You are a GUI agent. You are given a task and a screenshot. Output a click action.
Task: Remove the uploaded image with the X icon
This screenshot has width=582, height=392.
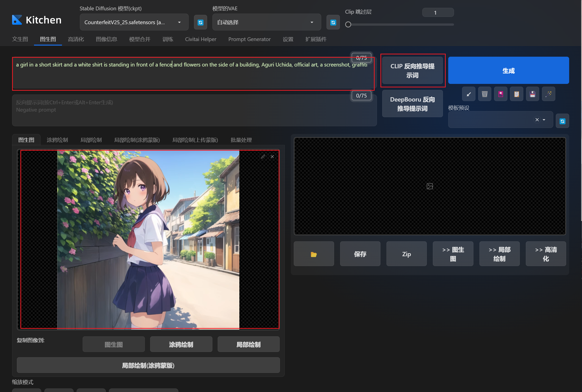coord(272,157)
